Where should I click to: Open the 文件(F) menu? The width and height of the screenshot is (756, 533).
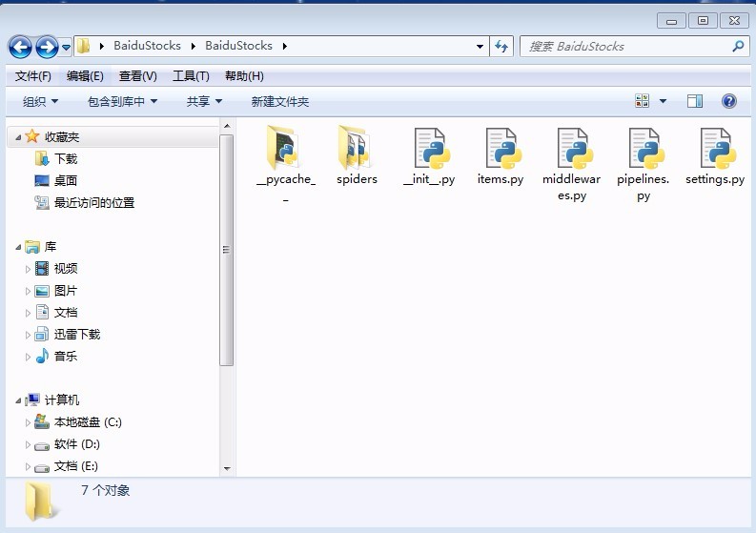pos(32,75)
